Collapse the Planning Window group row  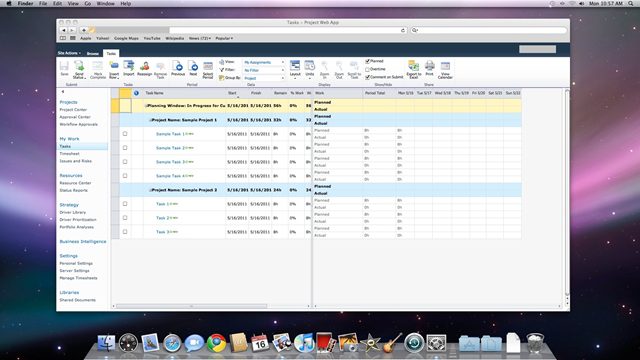pos(146,106)
